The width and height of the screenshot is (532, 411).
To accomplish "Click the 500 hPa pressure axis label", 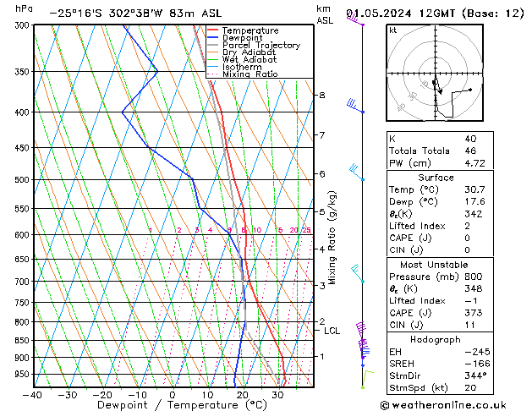I will [22, 180].
